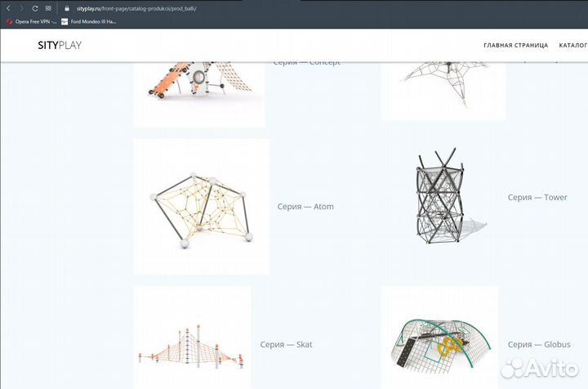Click the Серия — Atom label
Viewport: 588px width, 389px height.
pos(305,207)
